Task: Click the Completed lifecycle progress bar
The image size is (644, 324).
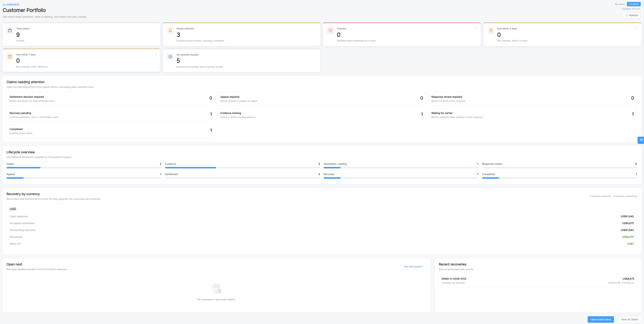Action: 559,178
